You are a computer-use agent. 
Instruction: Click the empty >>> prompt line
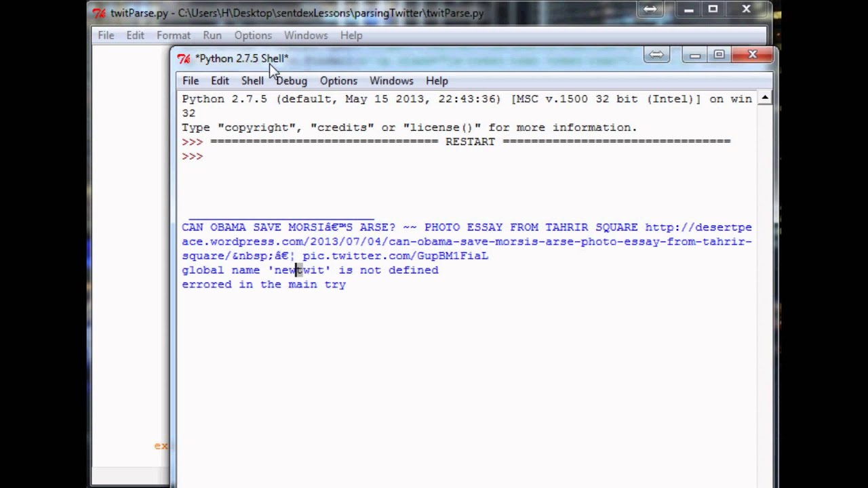coord(193,156)
